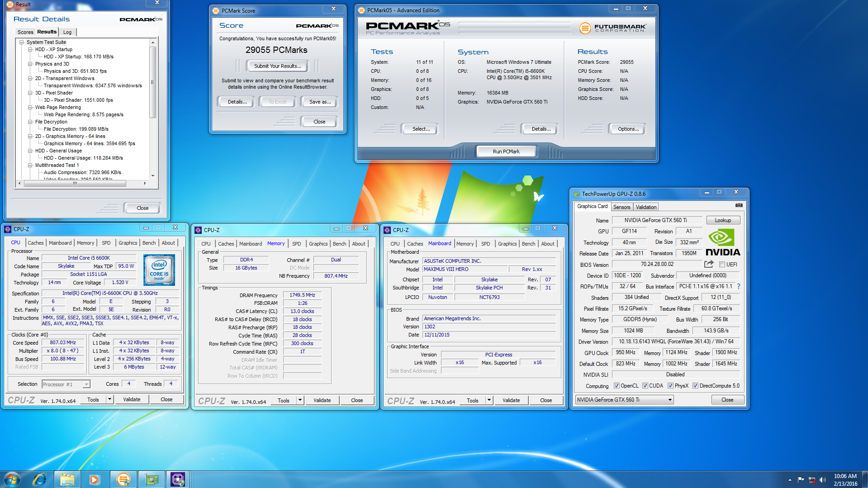This screenshot has width=868, height=488.
Task: Open the Sensors tab in GPU-Z
Action: coord(621,207)
